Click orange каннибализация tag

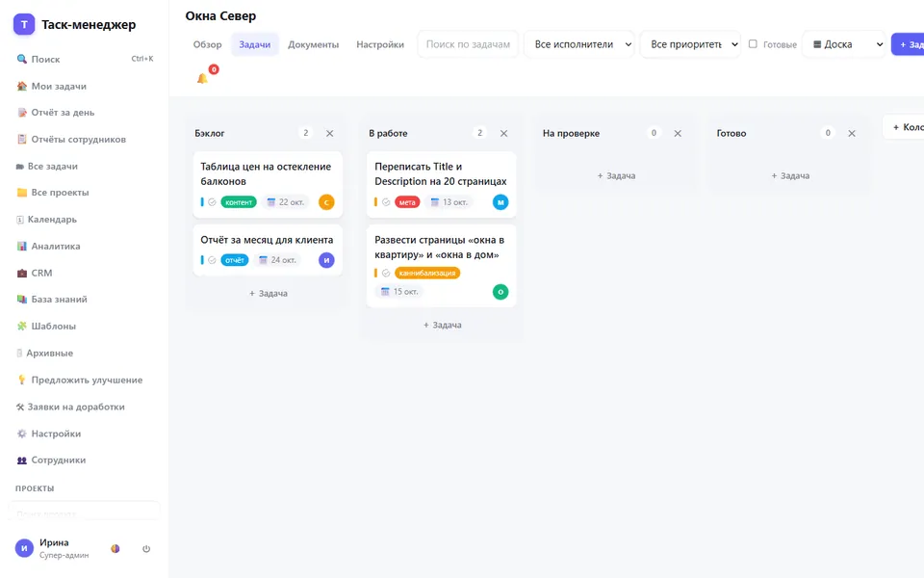tap(427, 273)
